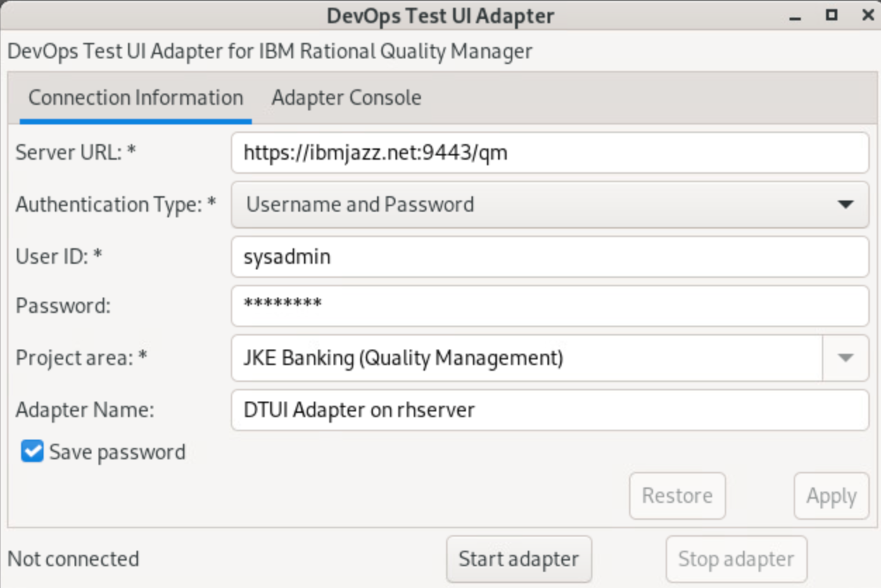Click the Apply button
The height and width of the screenshot is (588, 881).
pos(831,496)
